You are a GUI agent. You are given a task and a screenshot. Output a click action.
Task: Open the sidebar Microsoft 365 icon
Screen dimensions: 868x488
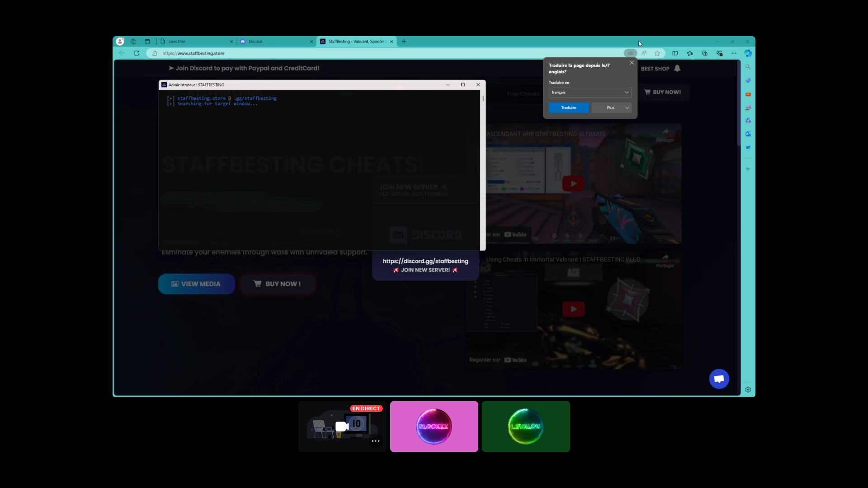748,121
